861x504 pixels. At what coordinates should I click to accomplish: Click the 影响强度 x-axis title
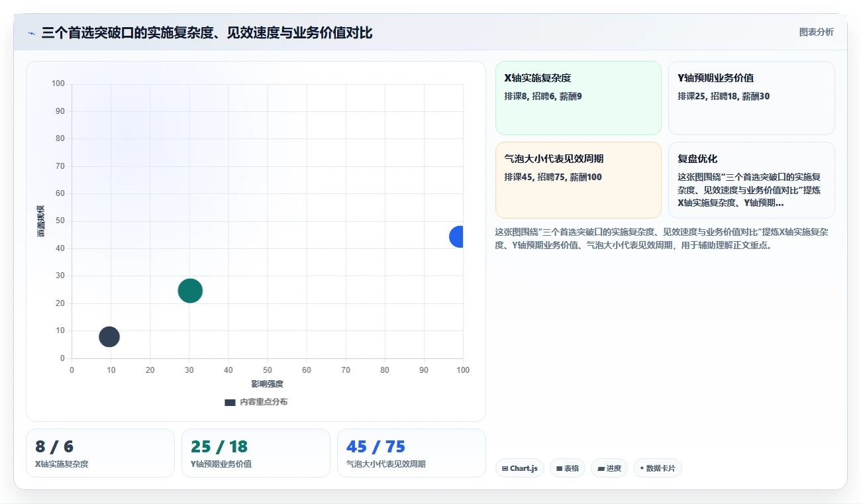(x=267, y=384)
